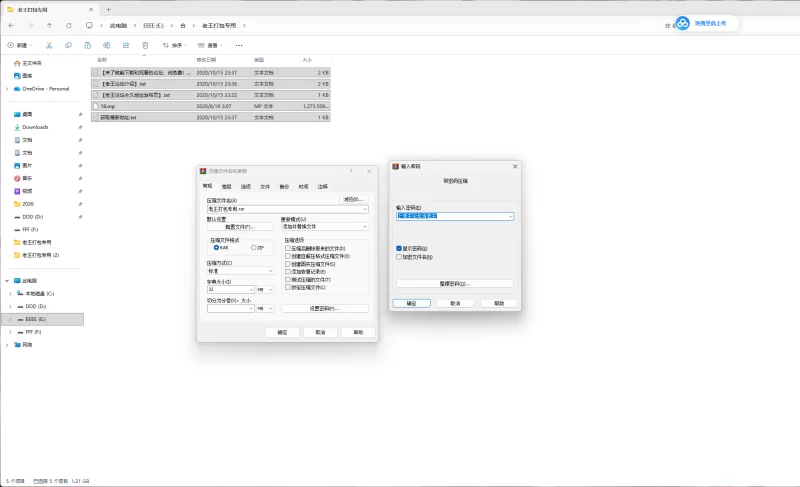Cancel (取消) the enter password dialog
Image resolution: width=800 pixels, height=487 pixels.
(x=455, y=303)
